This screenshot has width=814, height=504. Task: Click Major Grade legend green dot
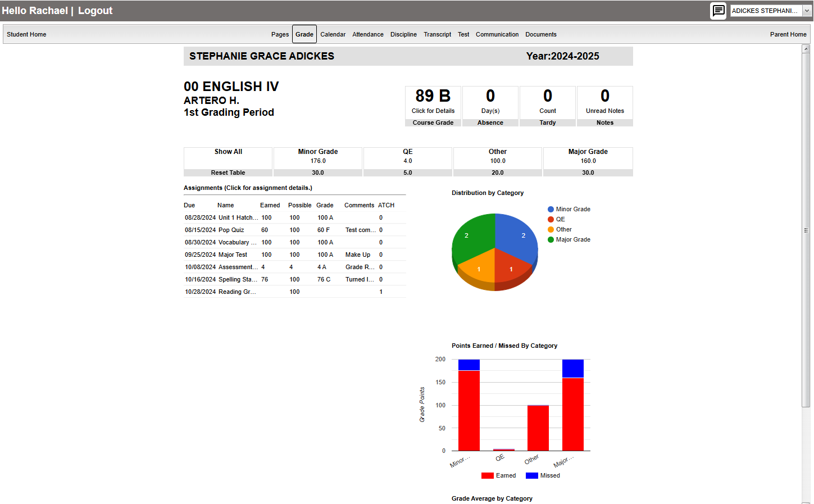click(551, 239)
